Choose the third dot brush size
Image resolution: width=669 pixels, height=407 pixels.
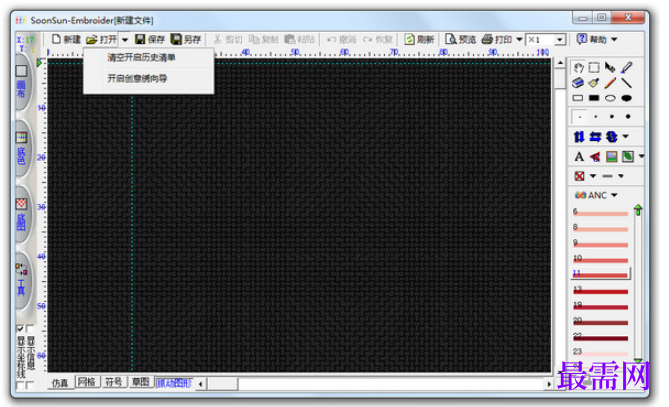coord(612,116)
